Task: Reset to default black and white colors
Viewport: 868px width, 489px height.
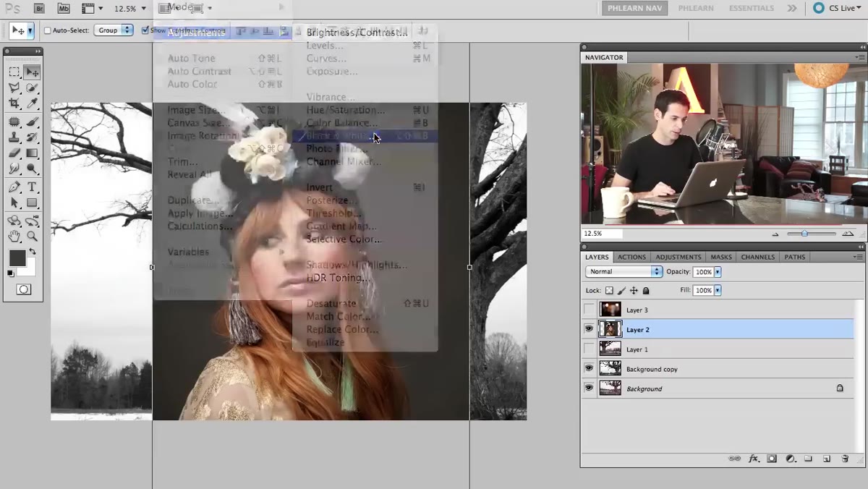Action: click(10, 273)
